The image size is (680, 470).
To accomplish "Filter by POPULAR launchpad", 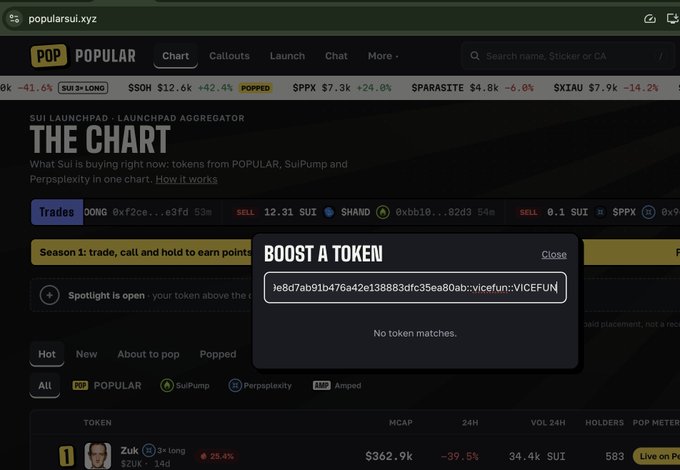I will [x=107, y=385].
